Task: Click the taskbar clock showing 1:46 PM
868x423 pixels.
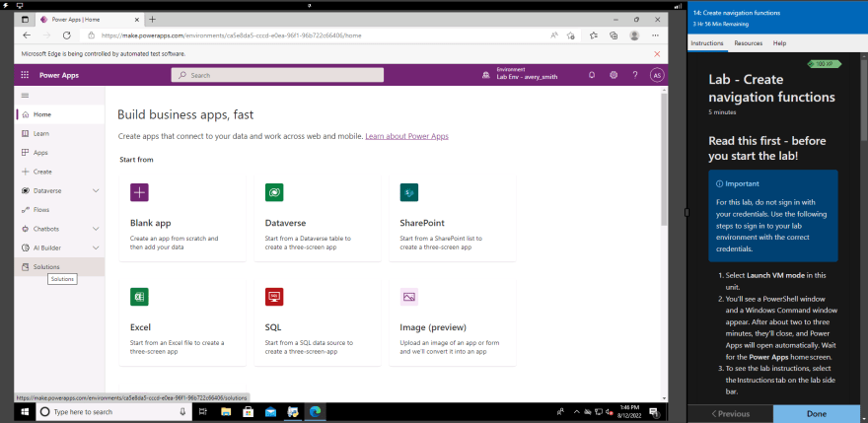Action: 630,411
